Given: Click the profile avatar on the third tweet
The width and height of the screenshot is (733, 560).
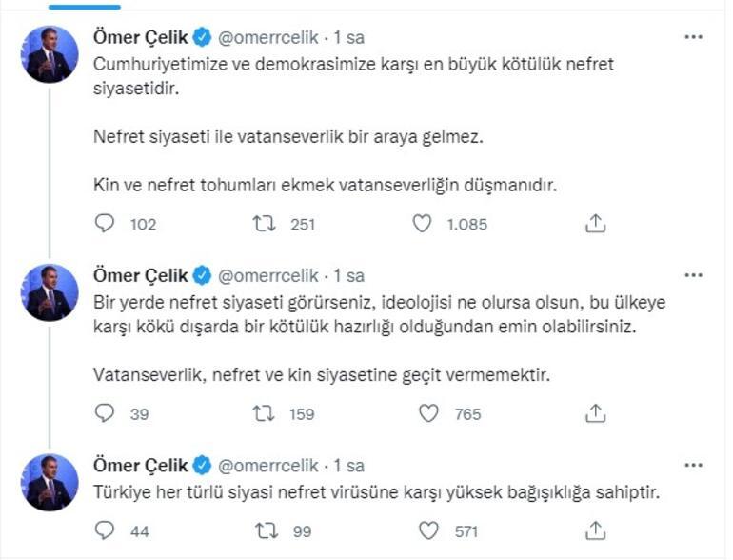Looking at the screenshot, I should pos(50,482).
